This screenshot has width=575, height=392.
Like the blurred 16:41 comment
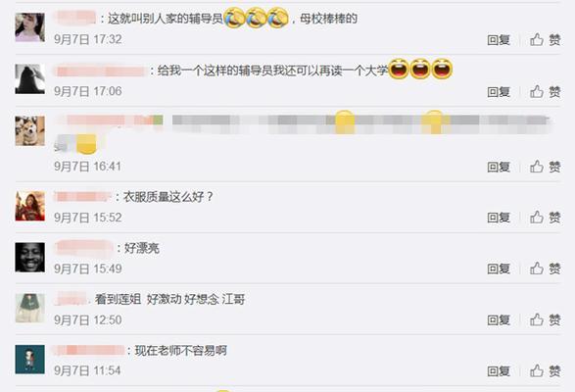[x=546, y=167]
